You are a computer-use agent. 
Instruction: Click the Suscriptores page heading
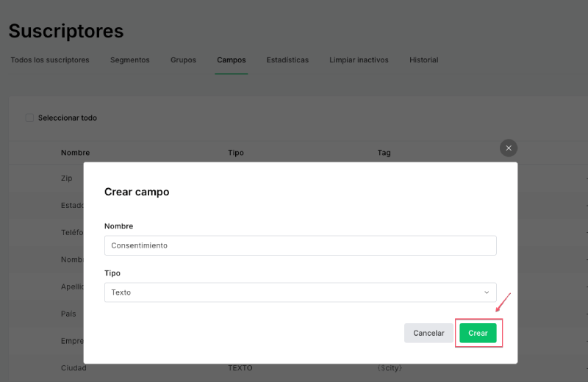click(x=66, y=31)
